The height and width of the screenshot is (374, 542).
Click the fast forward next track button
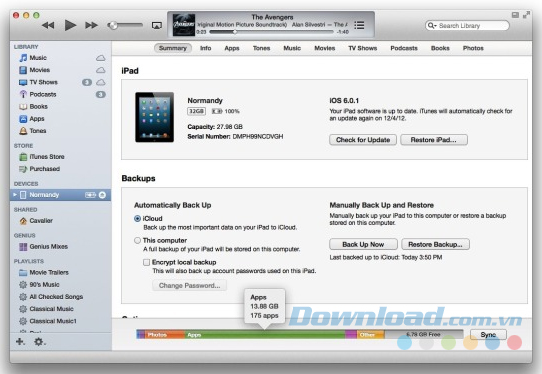point(91,25)
